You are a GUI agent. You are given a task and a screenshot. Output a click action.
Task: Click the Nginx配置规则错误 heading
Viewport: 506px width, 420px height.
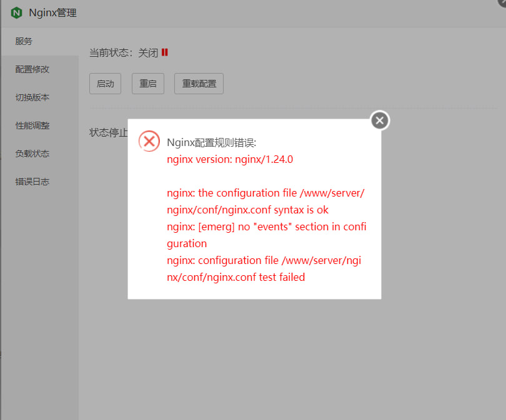click(211, 142)
